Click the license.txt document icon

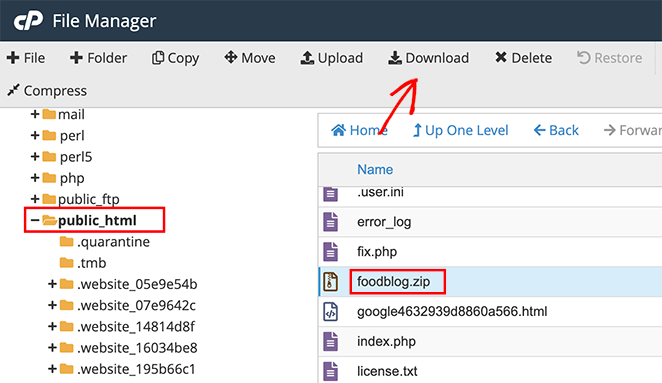click(331, 371)
